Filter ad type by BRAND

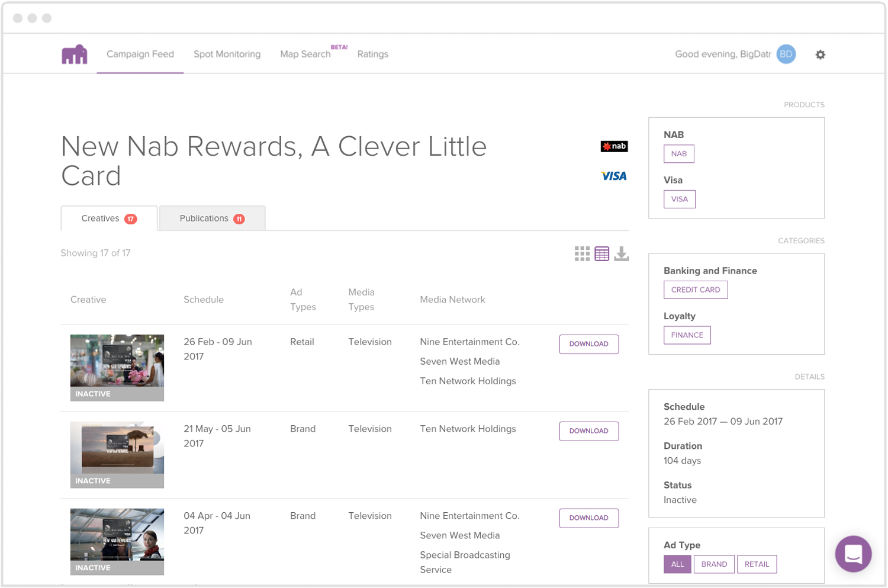(714, 564)
